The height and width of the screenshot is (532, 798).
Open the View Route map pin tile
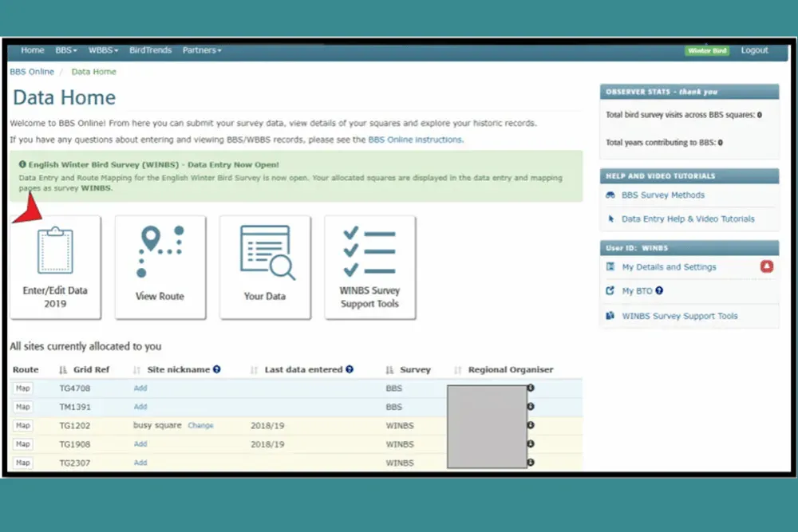point(160,266)
